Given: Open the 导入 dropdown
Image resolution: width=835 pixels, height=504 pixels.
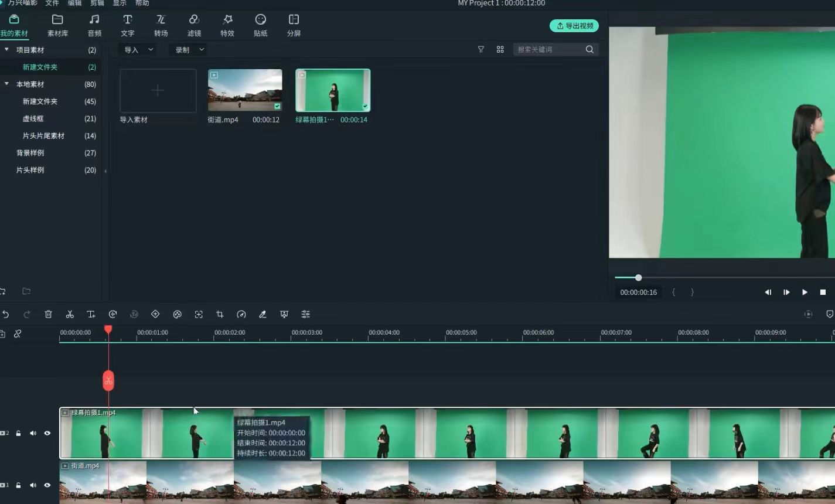Looking at the screenshot, I should (x=138, y=50).
